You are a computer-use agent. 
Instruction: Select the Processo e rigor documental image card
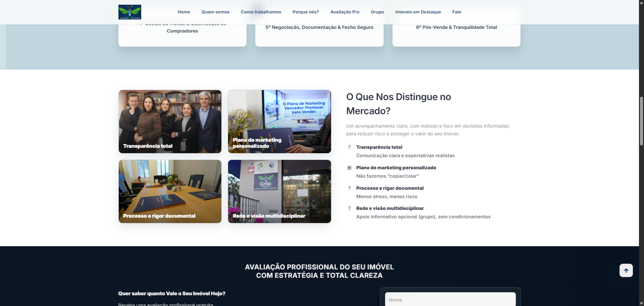[170, 191]
